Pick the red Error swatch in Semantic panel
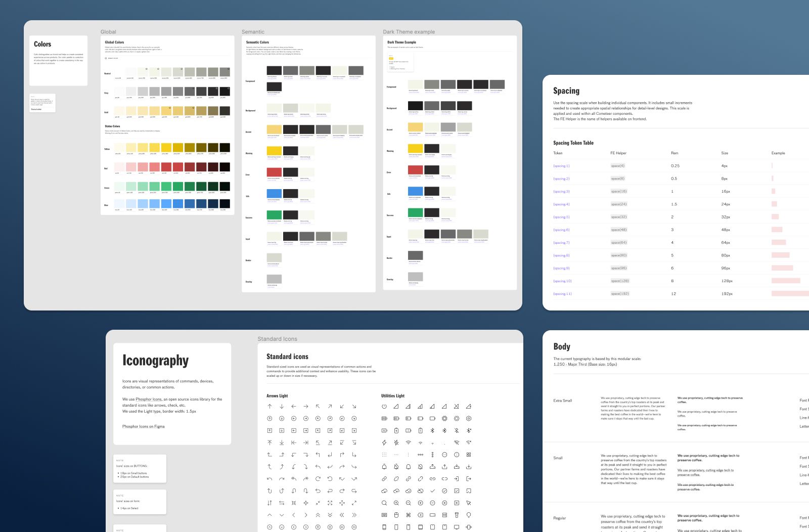Screen dimensions: 809x532 tap(274, 172)
